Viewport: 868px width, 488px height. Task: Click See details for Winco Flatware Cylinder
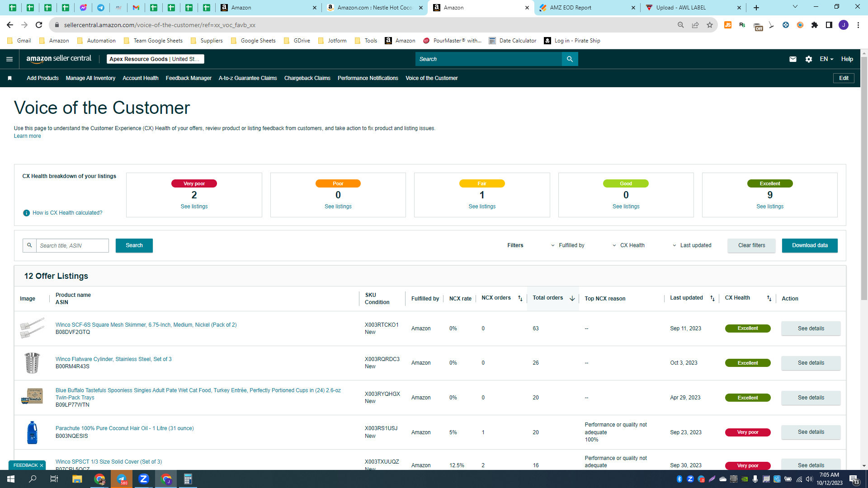coord(811,363)
